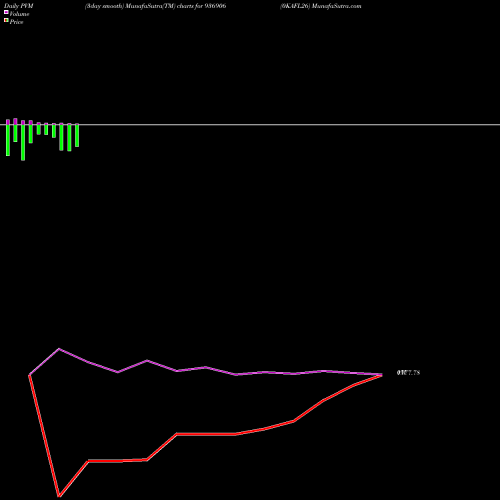Click the magenta Volume legend swatch
The image size is (500, 500).
click(x=6, y=12)
